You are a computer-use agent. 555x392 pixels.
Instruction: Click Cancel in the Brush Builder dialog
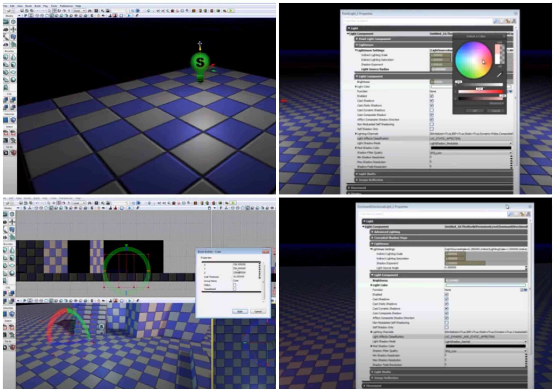click(258, 311)
